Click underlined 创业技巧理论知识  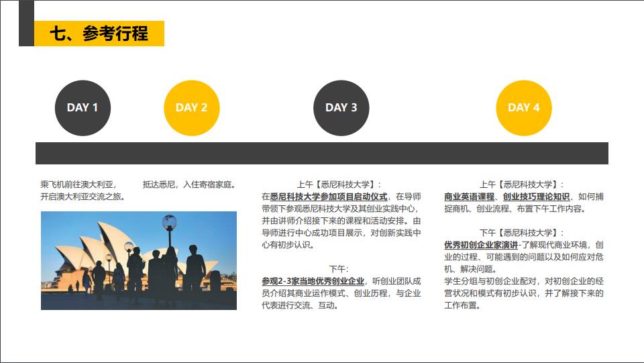[x=537, y=197]
